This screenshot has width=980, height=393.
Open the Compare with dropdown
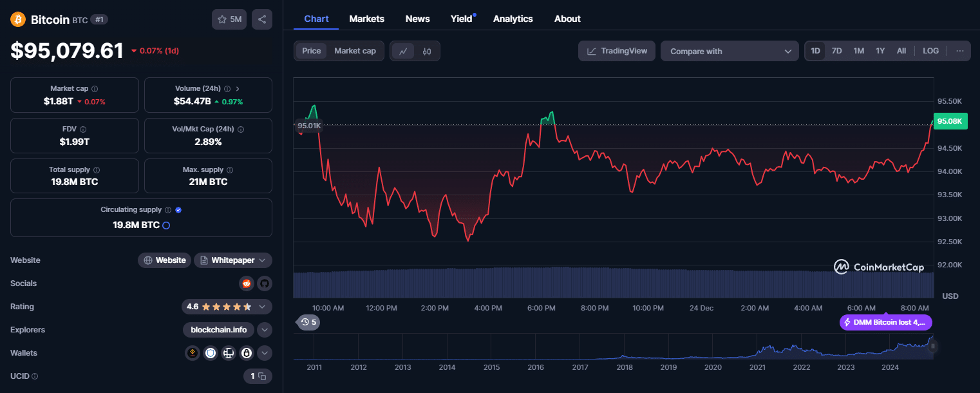click(x=730, y=51)
